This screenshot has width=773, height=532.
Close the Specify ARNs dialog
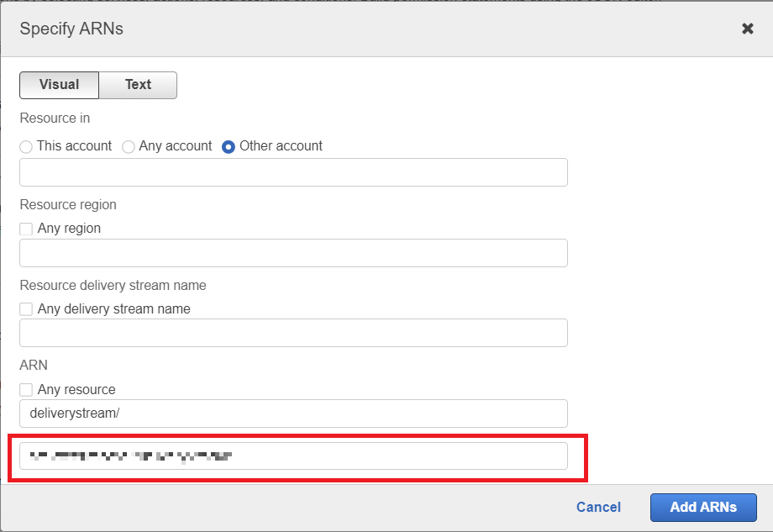pos(747,29)
